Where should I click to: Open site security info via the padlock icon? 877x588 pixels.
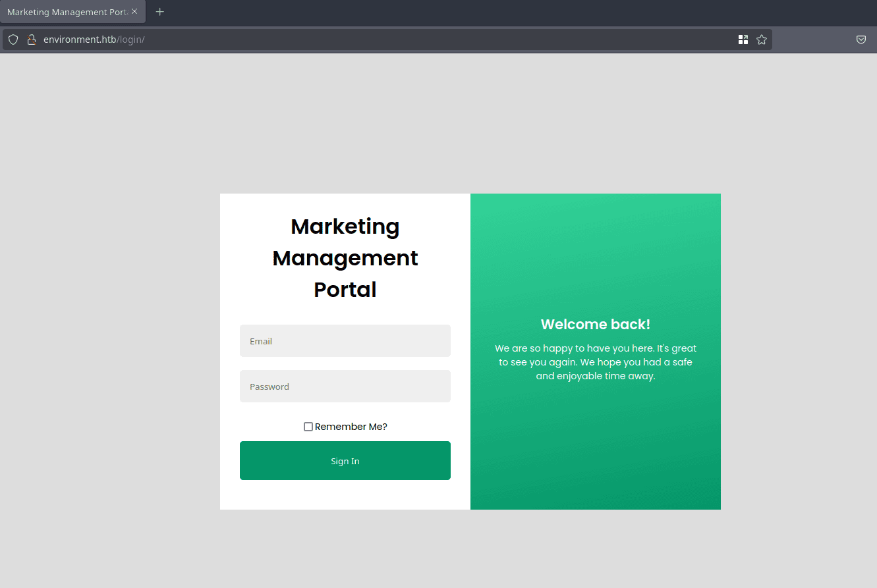pos(31,40)
